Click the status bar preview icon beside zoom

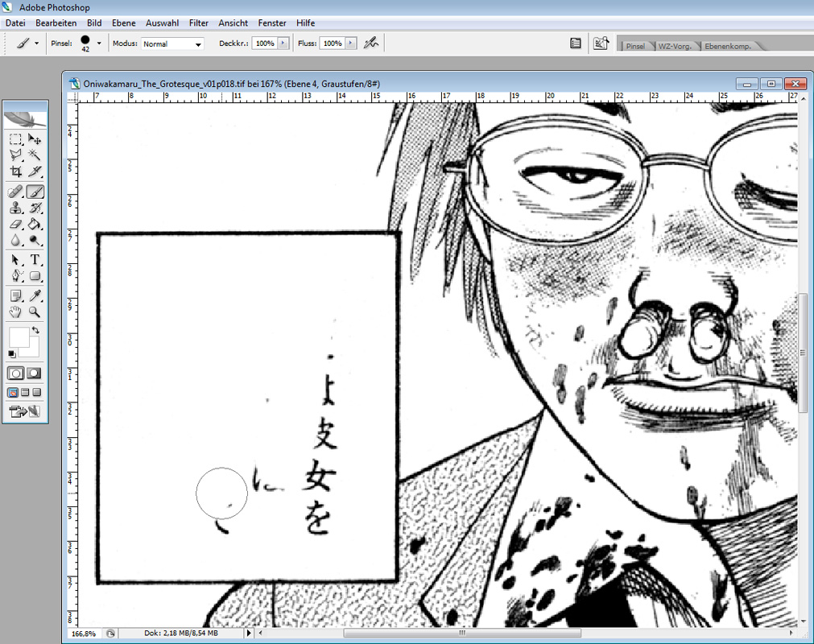click(110, 634)
